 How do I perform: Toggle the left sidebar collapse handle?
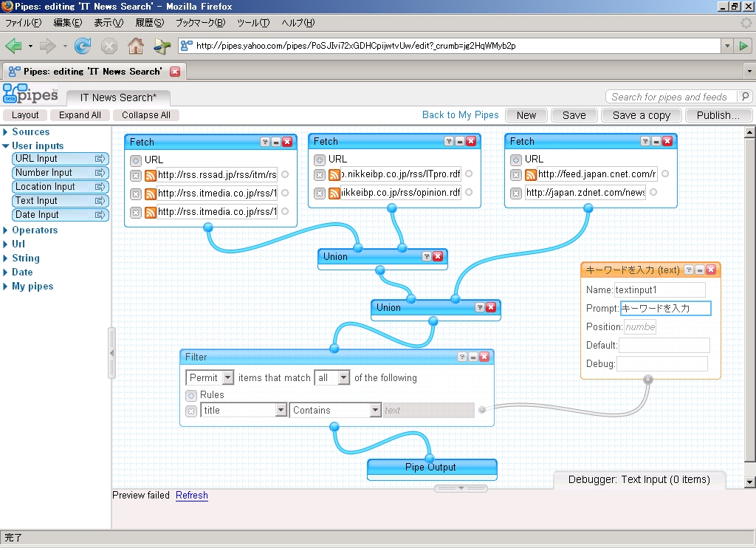pyautogui.click(x=112, y=353)
